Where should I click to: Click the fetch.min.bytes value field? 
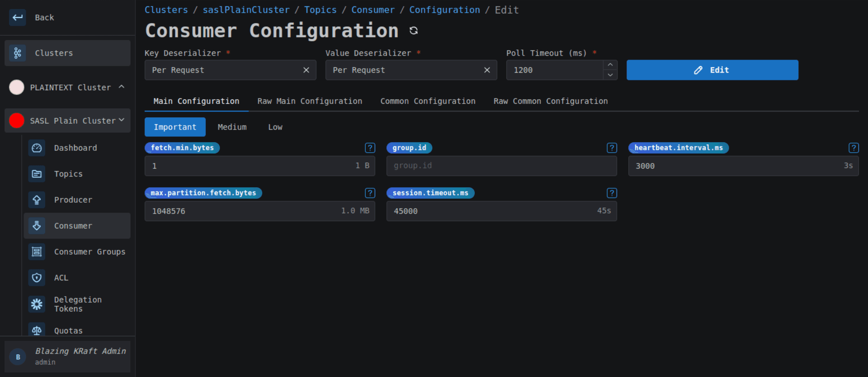(259, 166)
